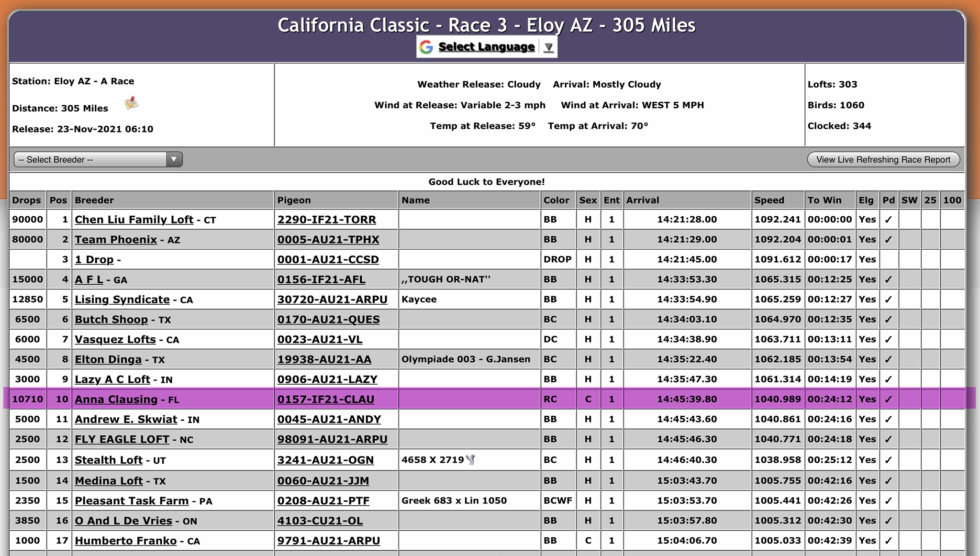Expand the Select Language arrow
Image resolution: width=980 pixels, height=556 pixels.
[548, 47]
